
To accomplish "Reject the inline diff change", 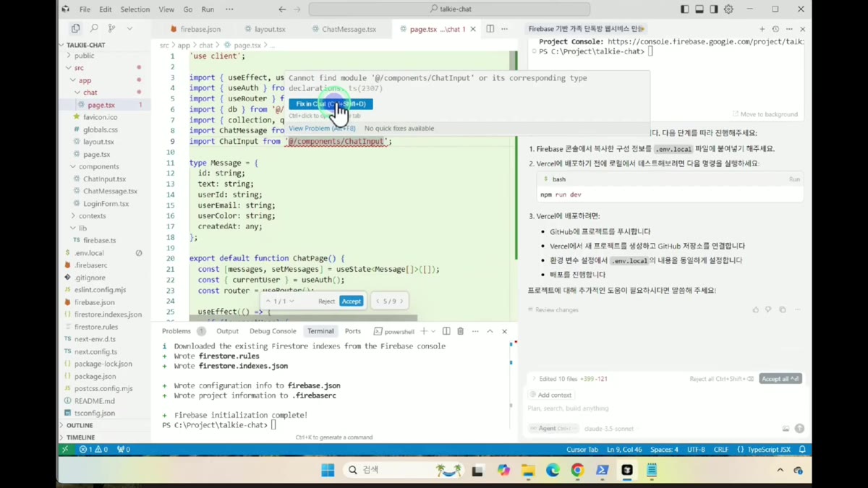I will [x=327, y=301].
